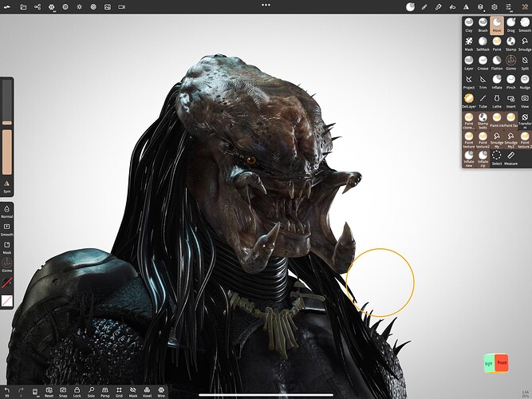Select the Tube tool

tap(483, 101)
